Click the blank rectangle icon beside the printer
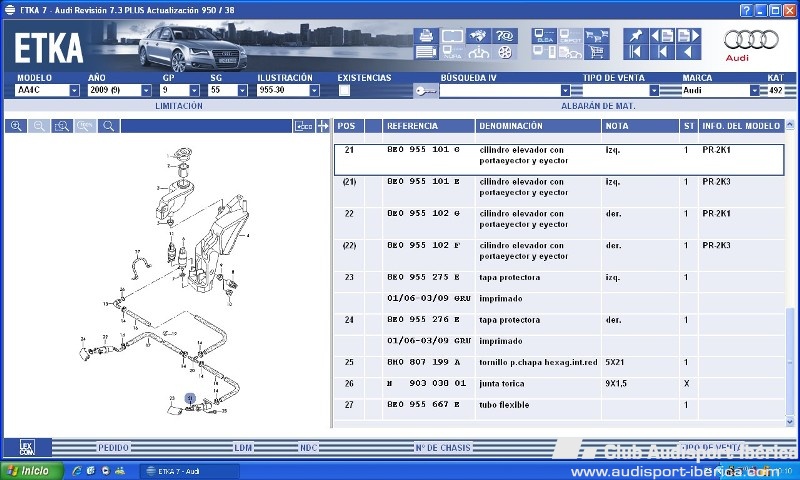This screenshot has width=800, height=480. (452, 36)
